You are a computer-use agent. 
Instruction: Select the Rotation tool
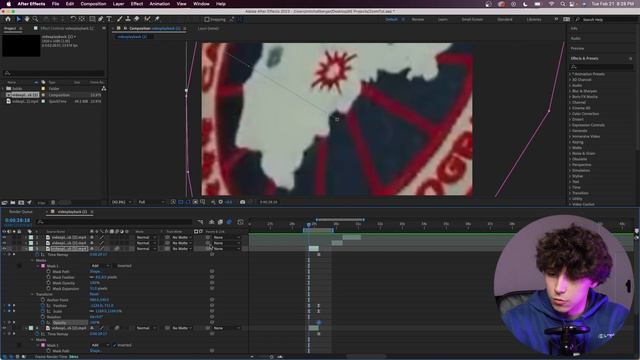73,19
